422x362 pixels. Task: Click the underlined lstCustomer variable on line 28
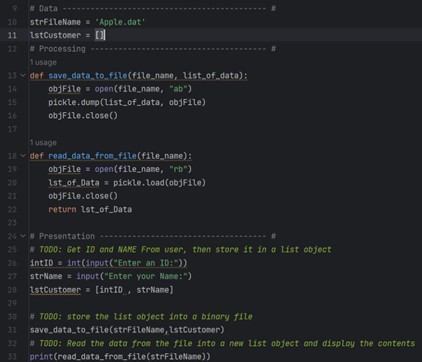(x=55, y=290)
